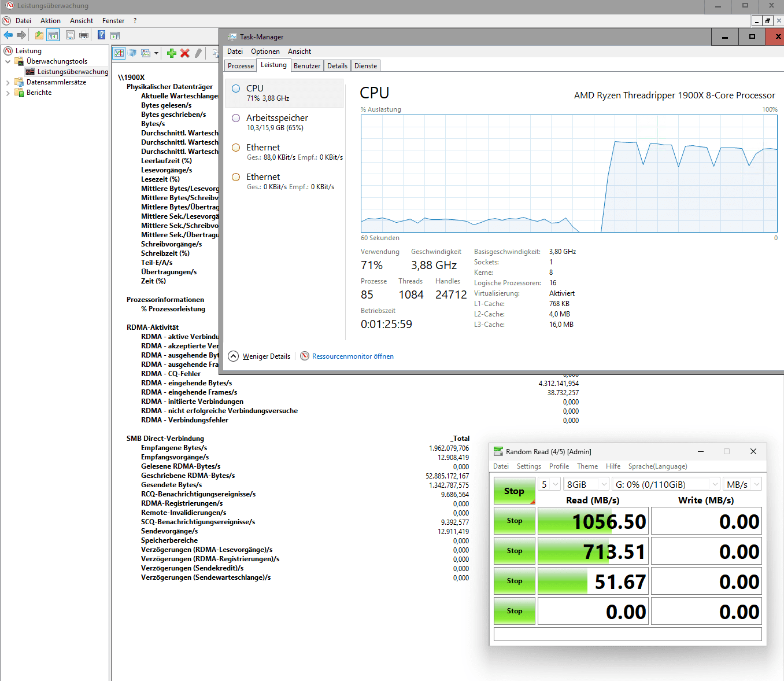784x681 pixels.
Task: Click the Datensammlersätze folder icon
Action: 20,82
